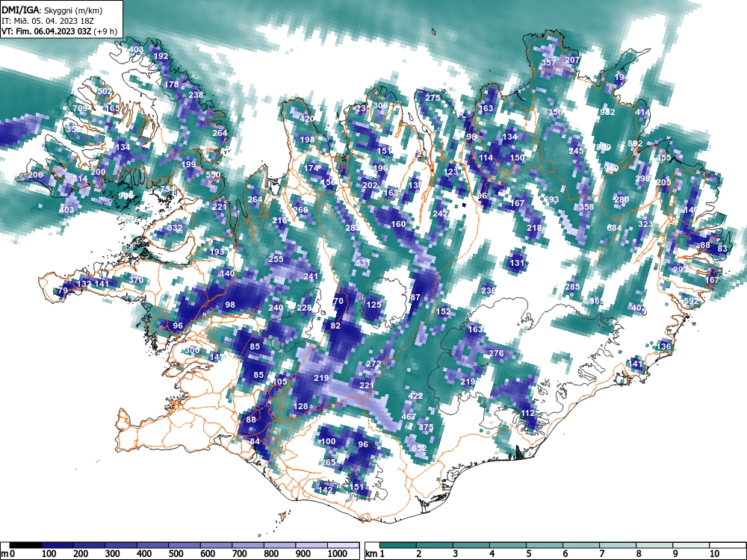Click the map value 502
747x560 pixels.
click(104, 91)
